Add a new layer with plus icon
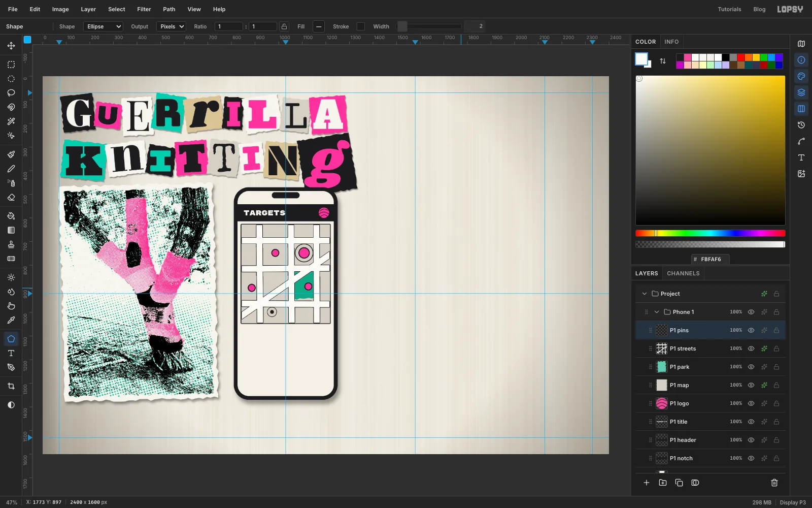This screenshot has width=812, height=508. pos(647,483)
